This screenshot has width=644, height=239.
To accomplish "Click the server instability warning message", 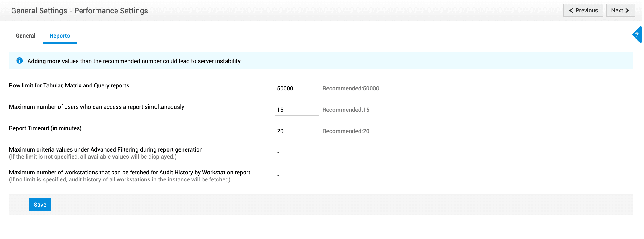I will 134,61.
